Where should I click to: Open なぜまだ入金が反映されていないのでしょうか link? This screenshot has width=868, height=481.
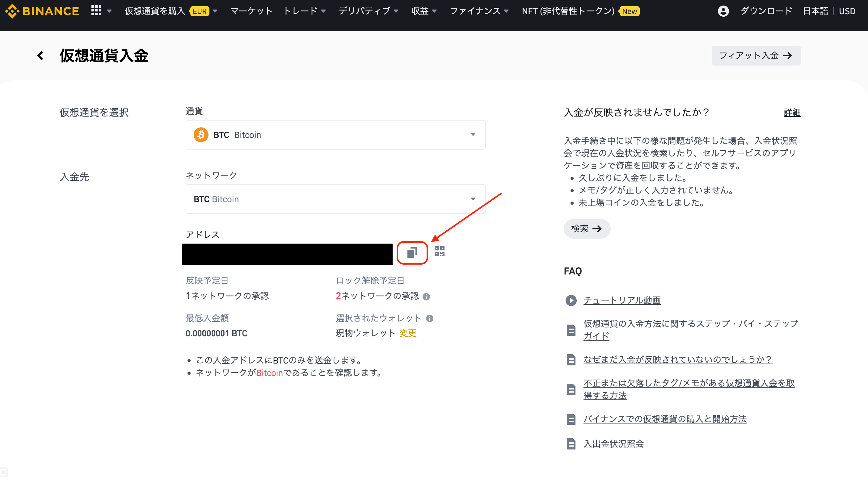(678, 360)
